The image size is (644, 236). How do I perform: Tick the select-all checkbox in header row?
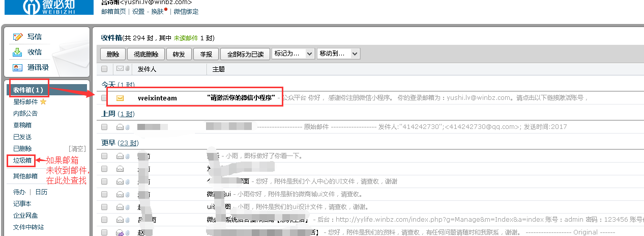[x=104, y=69]
